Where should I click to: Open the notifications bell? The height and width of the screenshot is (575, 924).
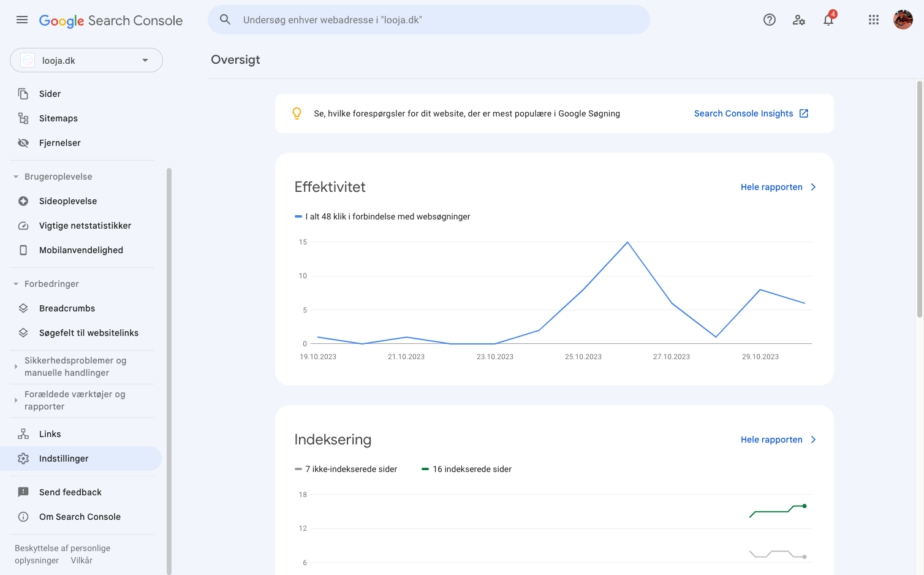tap(828, 20)
